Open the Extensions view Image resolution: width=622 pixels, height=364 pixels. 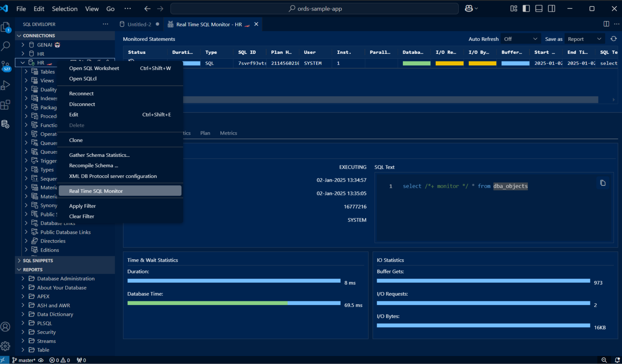coord(6,105)
